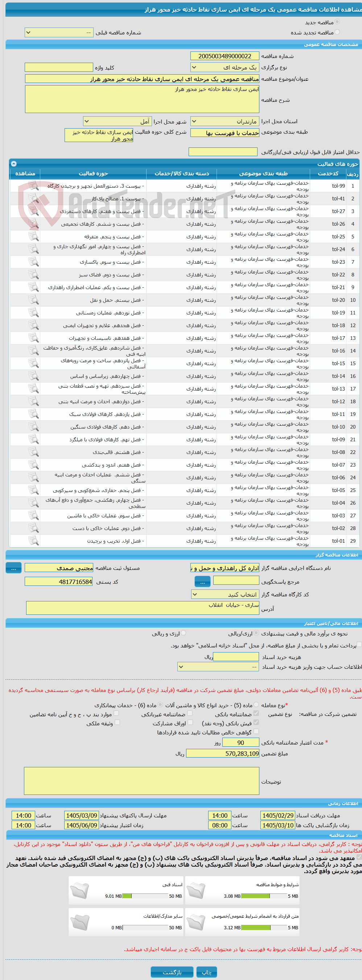
Task: Focus the مبلغ تضمین field
Action: [223, 754]
